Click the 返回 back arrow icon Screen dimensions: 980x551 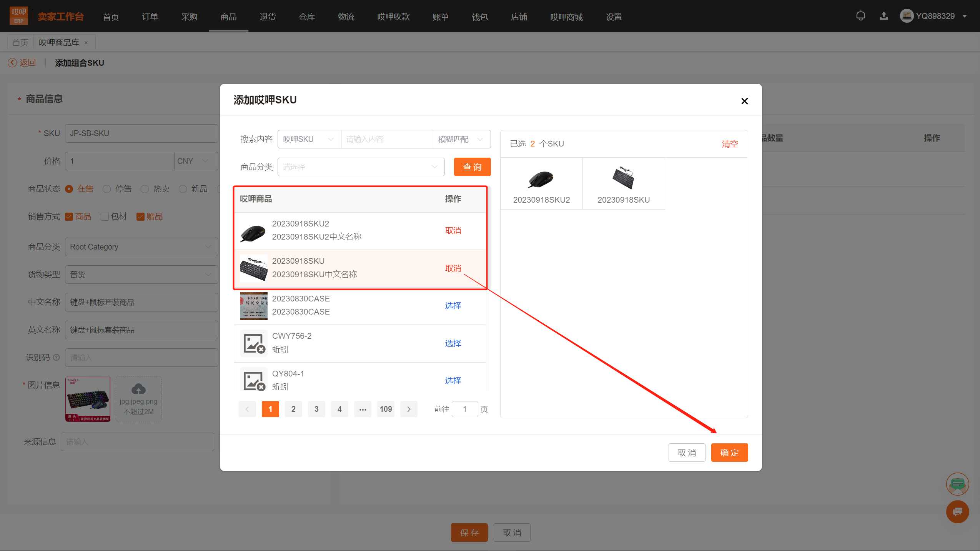pos(12,63)
